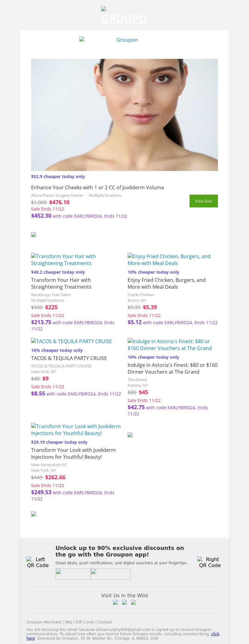Open the left app store badge

(73, 574)
